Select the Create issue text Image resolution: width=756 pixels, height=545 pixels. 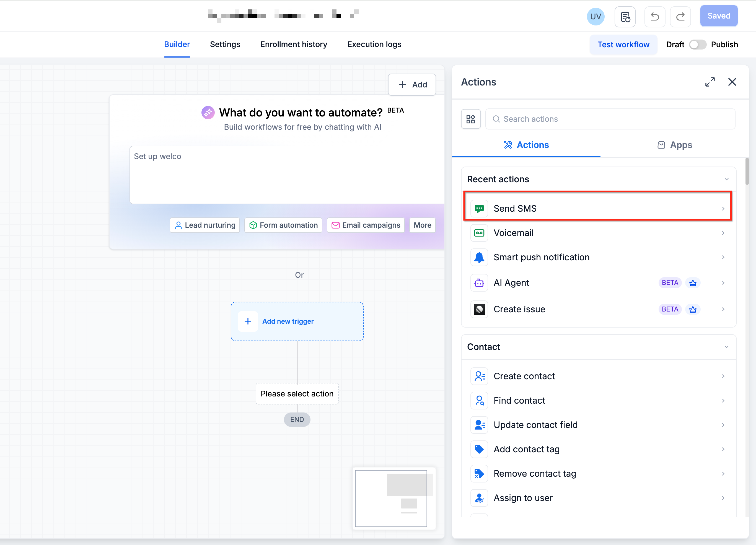pos(519,309)
